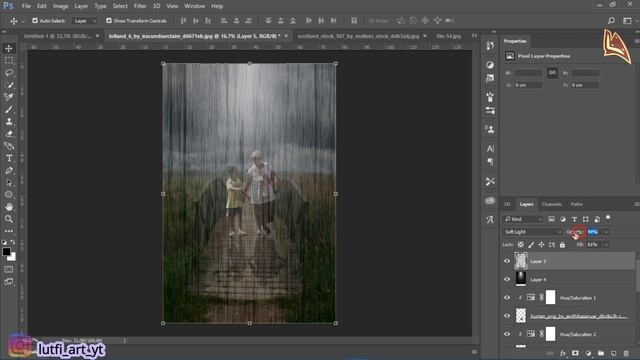Open the Opacity slider dropdown arrow
Screen dimensions: 640x360
coord(607,232)
